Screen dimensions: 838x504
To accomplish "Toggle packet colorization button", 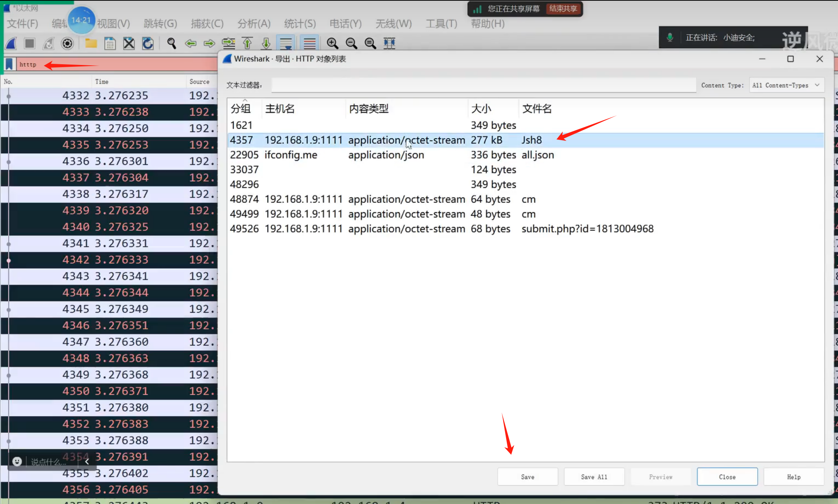I will click(x=309, y=43).
